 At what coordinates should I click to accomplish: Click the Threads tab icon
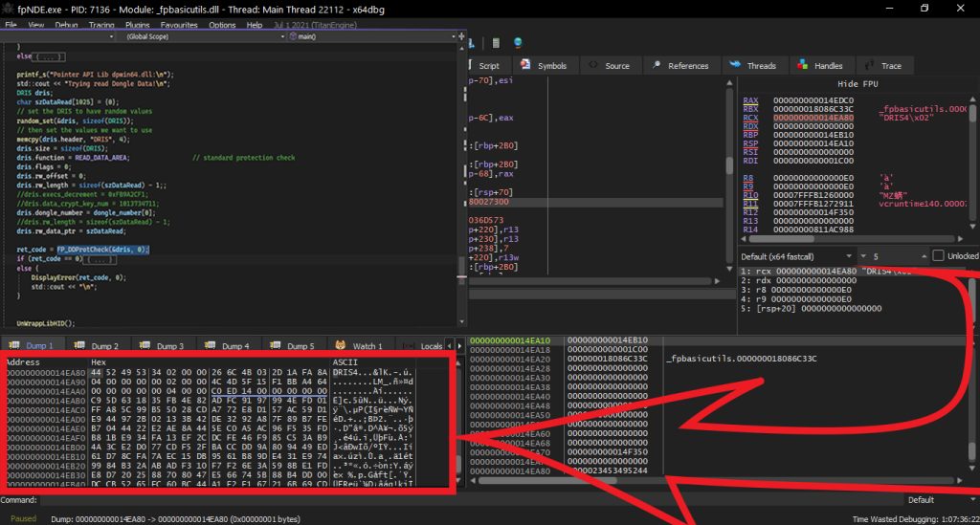tap(735, 65)
